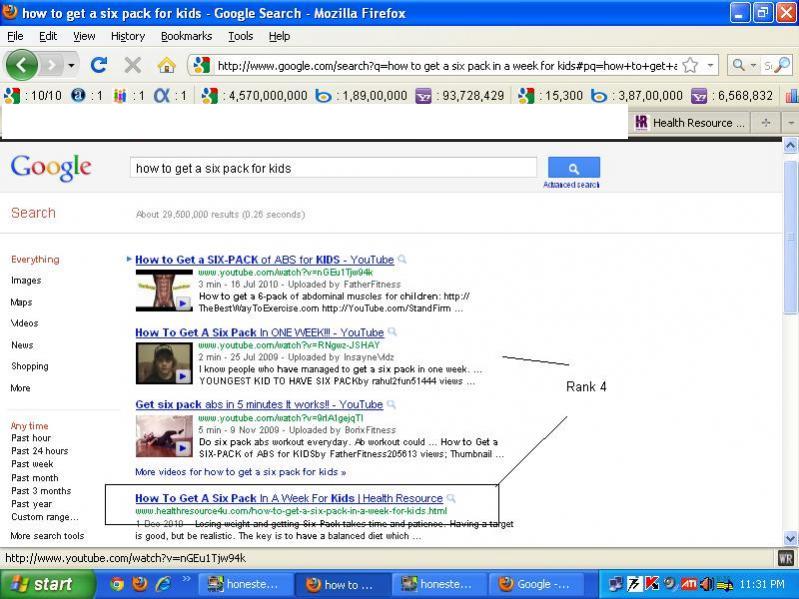This screenshot has width=799, height=599.
Task: Open Custom range date filter
Action: click(45, 517)
